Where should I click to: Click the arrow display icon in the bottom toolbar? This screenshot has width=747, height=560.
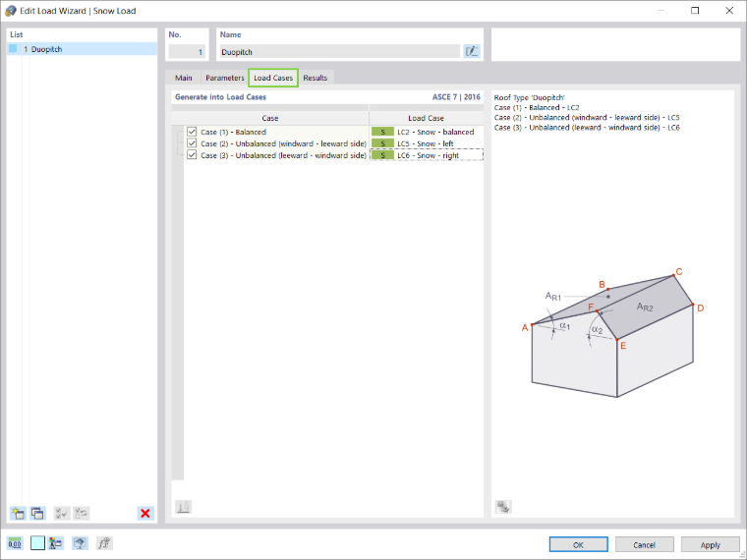tap(56, 543)
